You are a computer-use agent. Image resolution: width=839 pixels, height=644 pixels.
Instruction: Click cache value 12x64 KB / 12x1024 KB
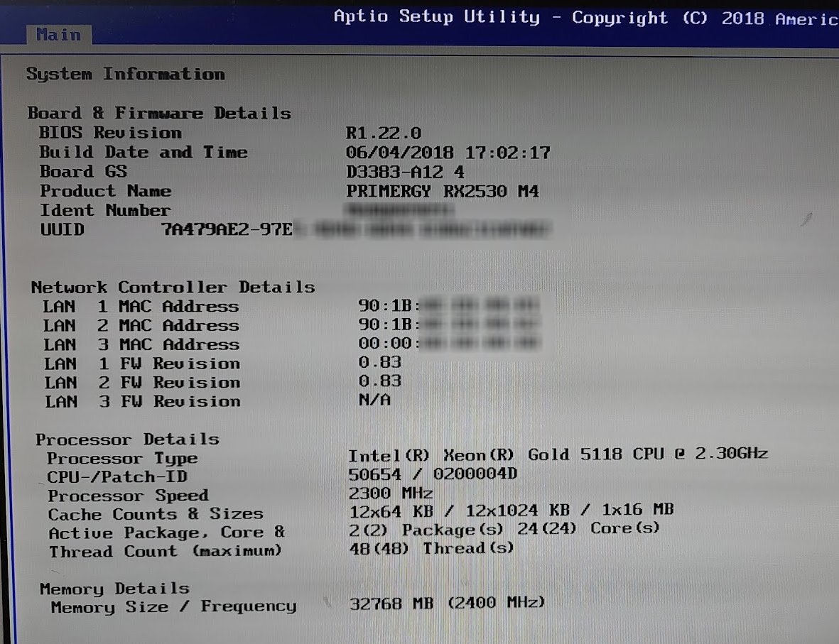point(511,511)
